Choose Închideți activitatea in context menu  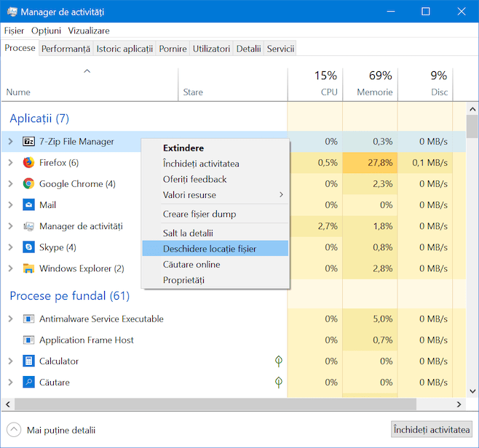point(215,164)
